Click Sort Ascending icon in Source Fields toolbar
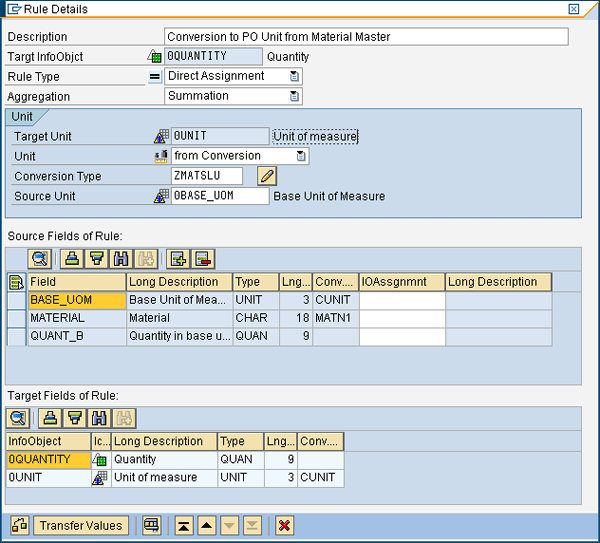 pos(72,259)
